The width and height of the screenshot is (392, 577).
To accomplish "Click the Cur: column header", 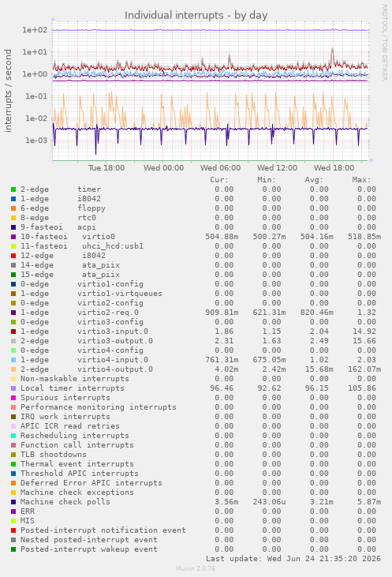I will coord(219,180).
